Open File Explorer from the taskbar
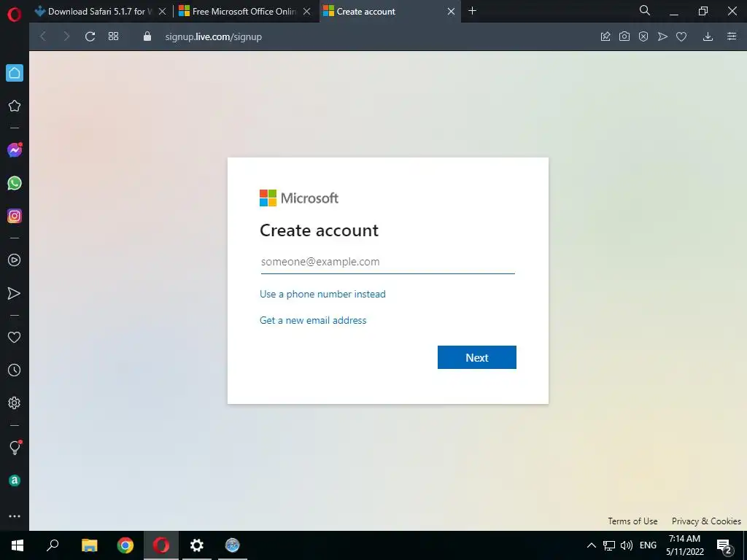The width and height of the screenshot is (747, 560). [89, 545]
